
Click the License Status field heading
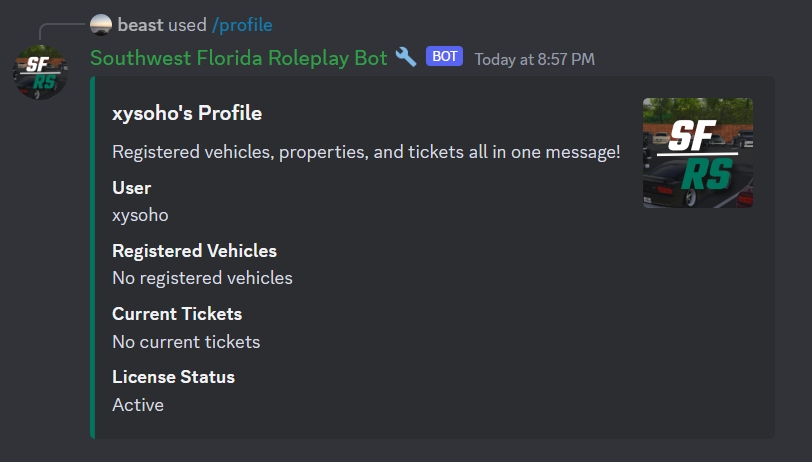point(173,377)
